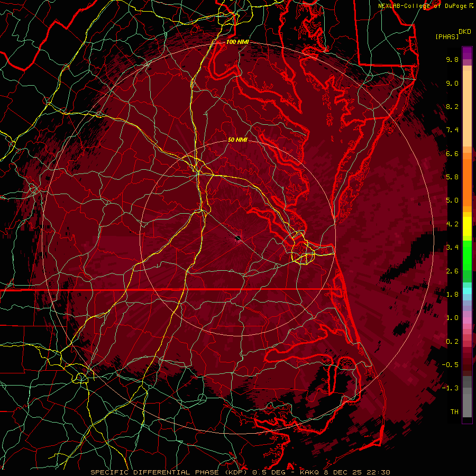Click the 1.8 scale value
The image size is (476, 476).
pyautogui.click(x=452, y=295)
